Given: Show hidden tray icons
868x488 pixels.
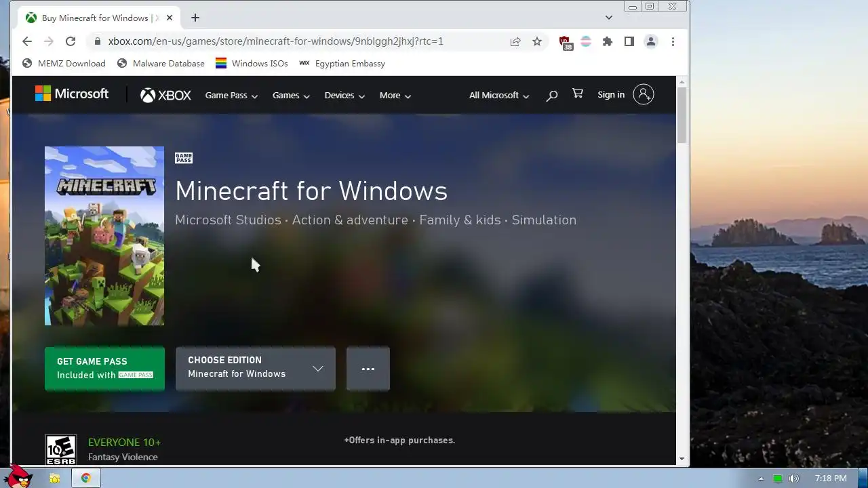Looking at the screenshot, I should (x=761, y=479).
